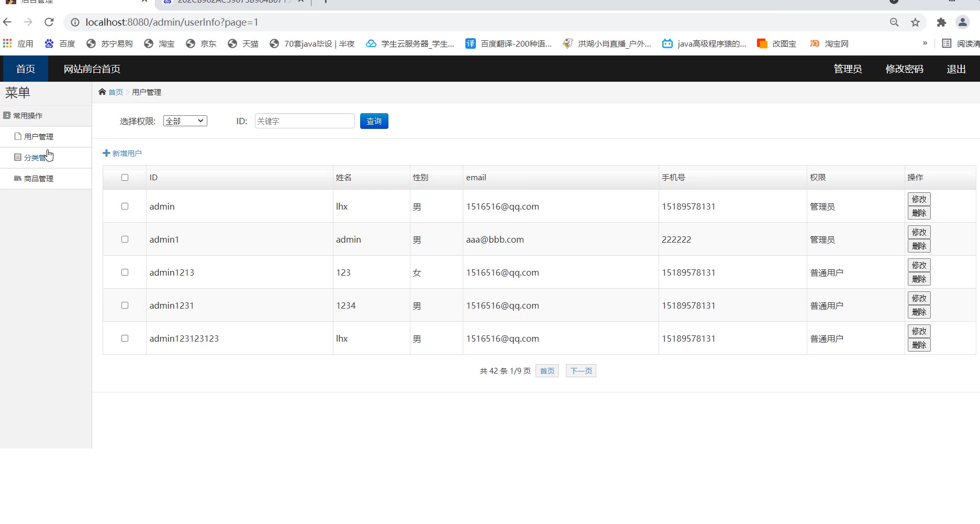The height and width of the screenshot is (524, 980).
Task: Open 商品管理 in the sidebar menu
Action: (x=38, y=179)
